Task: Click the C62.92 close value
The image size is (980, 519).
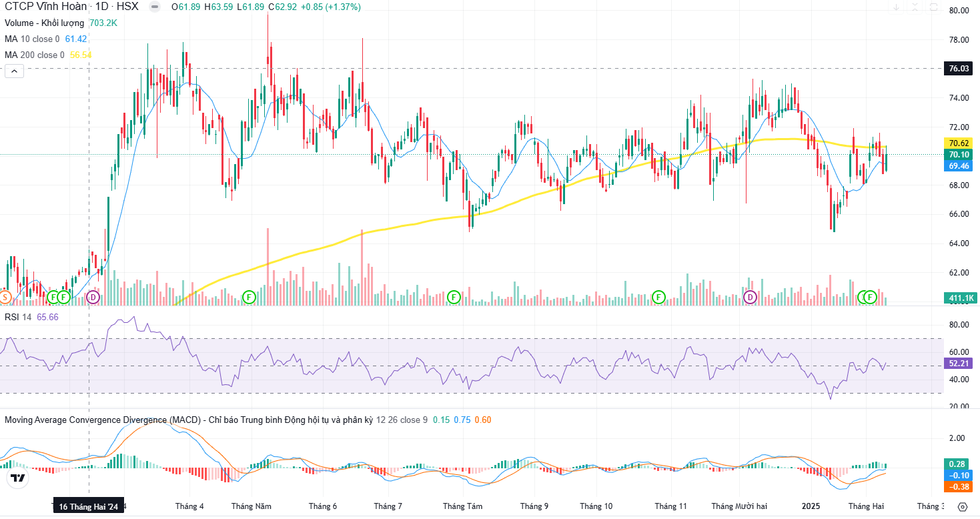Action: coord(283,7)
